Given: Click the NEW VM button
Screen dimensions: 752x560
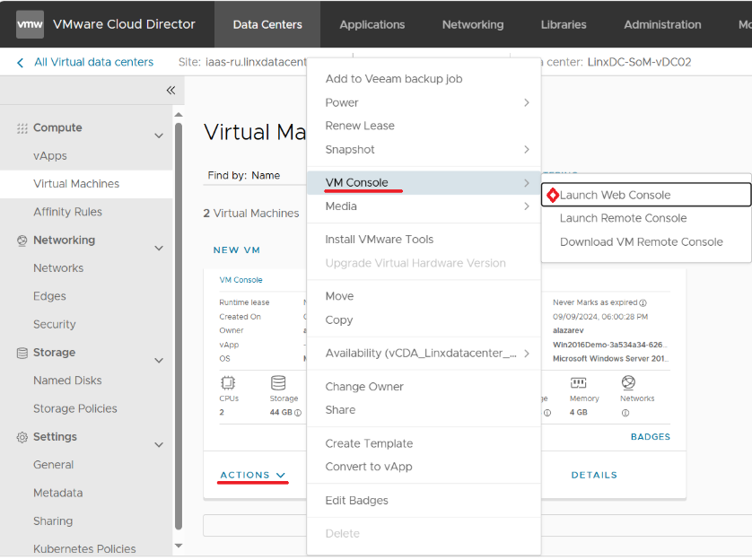Looking at the screenshot, I should (236, 250).
